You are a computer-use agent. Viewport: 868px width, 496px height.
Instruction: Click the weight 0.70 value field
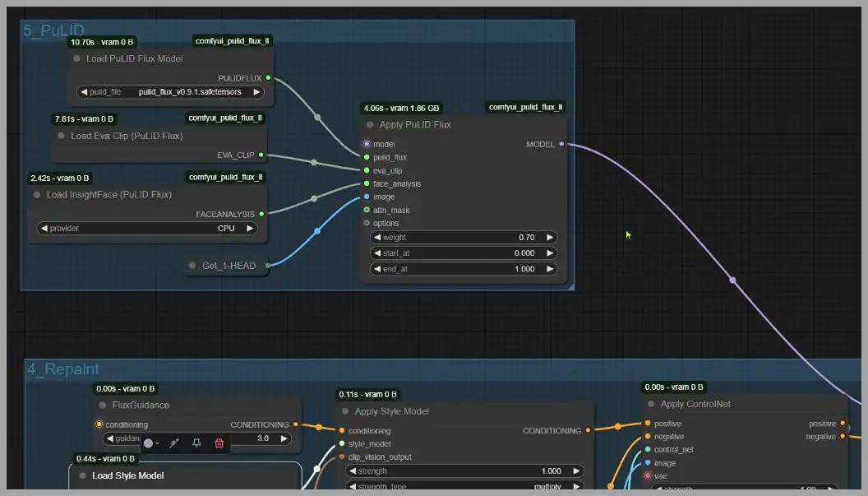click(x=464, y=237)
